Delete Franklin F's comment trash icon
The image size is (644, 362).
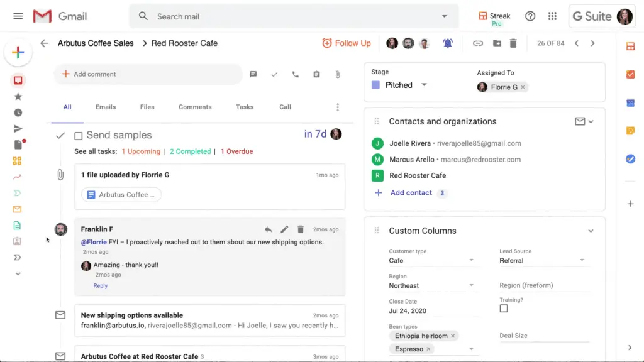[x=301, y=229]
